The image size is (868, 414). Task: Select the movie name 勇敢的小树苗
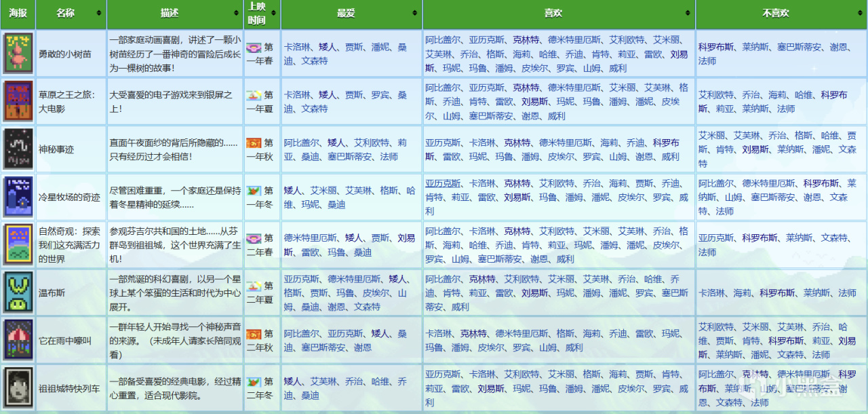[64, 54]
